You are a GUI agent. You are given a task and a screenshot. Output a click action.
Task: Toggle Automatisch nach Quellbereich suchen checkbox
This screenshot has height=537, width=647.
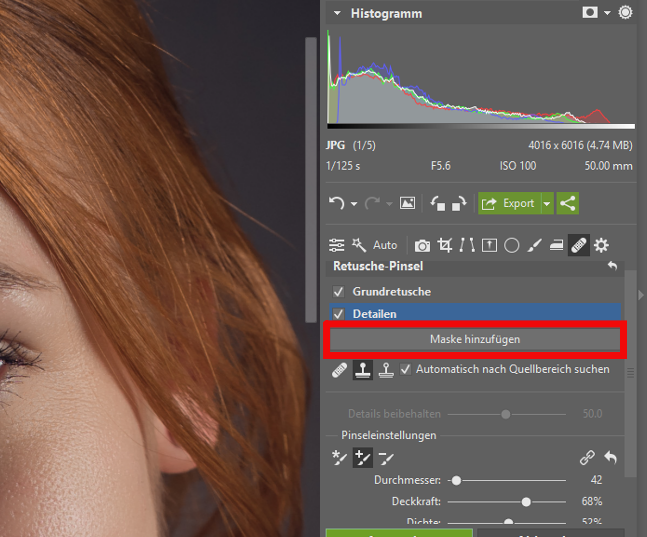(x=406, y=369)
